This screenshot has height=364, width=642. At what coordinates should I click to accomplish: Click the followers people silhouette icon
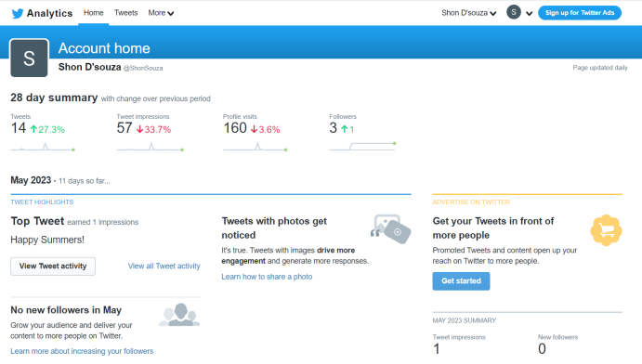tap(179, 315)
